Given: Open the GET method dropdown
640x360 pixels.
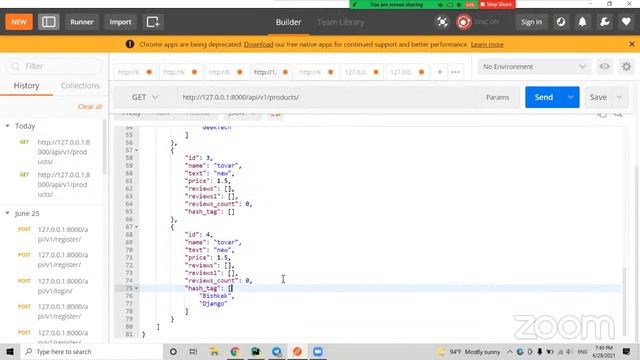Looking at the screenshot, I should click(144, 97).
